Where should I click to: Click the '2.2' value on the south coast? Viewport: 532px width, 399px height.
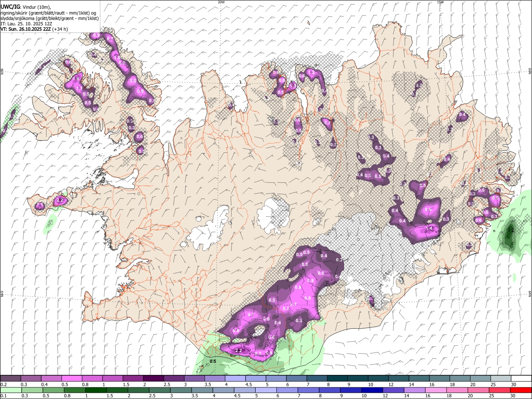239,350
